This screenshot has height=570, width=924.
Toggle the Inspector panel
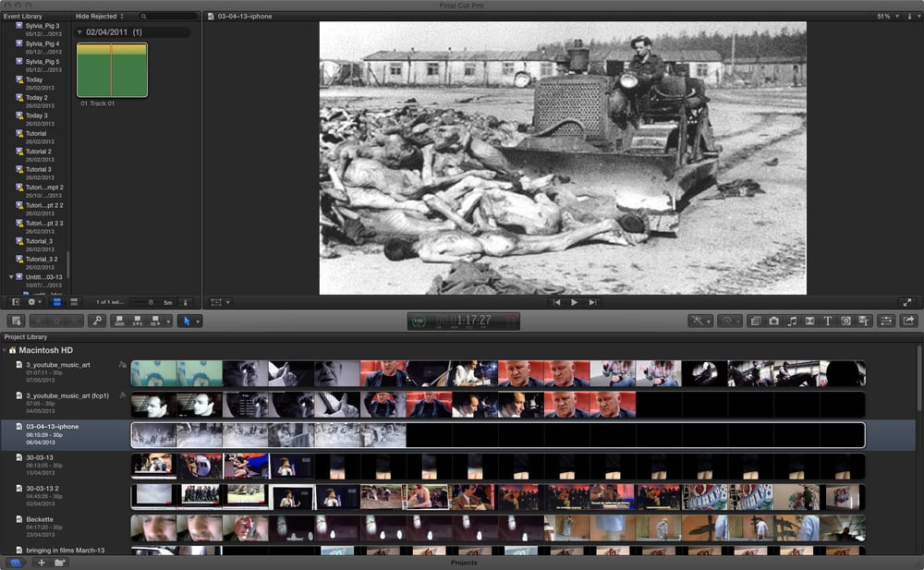[886, 321]
